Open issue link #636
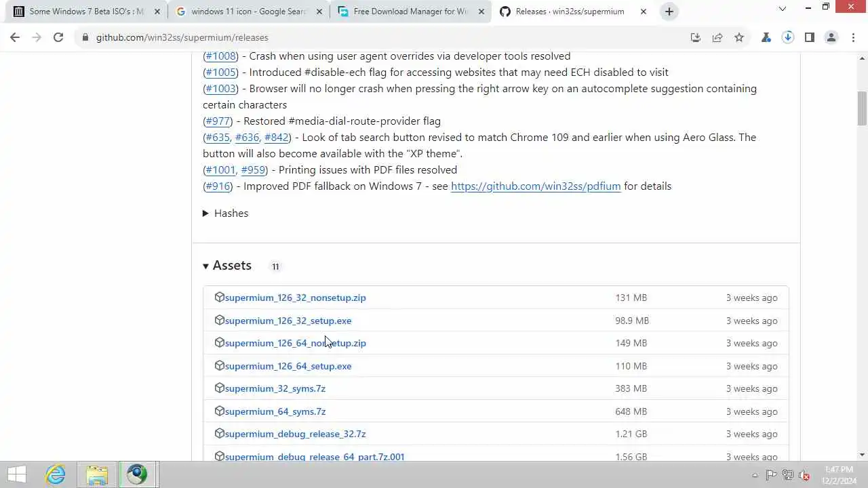 pos(247,138)
